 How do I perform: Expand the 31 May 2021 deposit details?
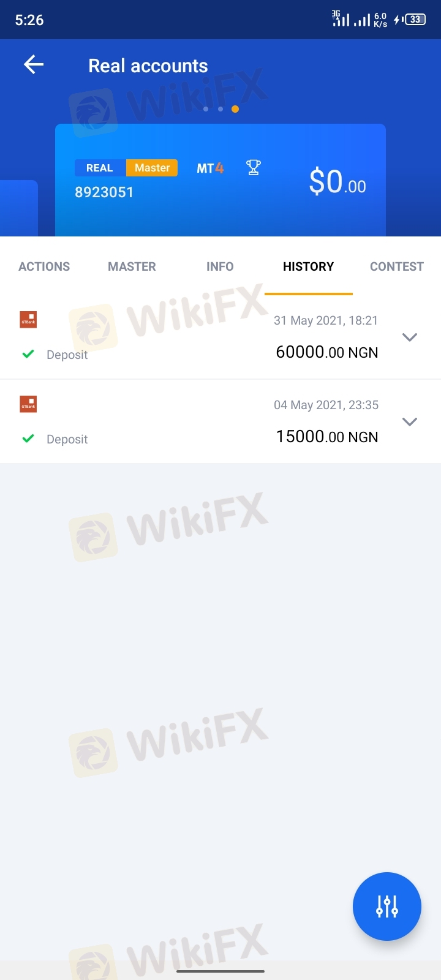click(409, 337)
